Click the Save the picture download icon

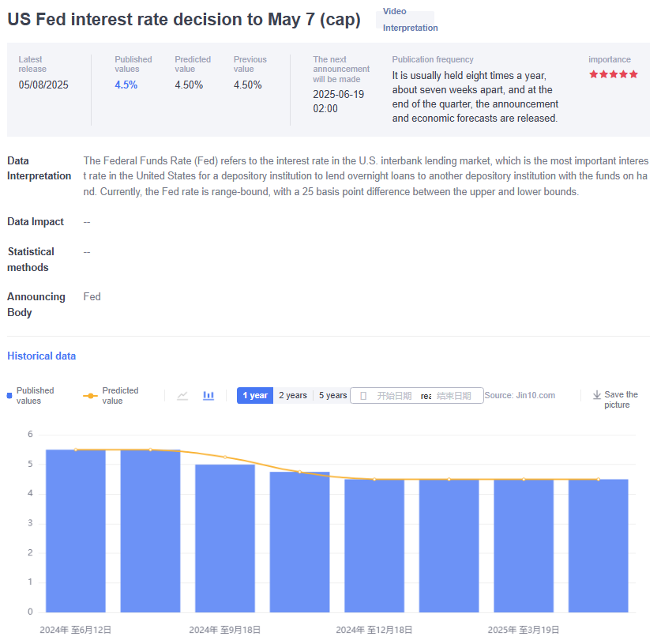597,395
